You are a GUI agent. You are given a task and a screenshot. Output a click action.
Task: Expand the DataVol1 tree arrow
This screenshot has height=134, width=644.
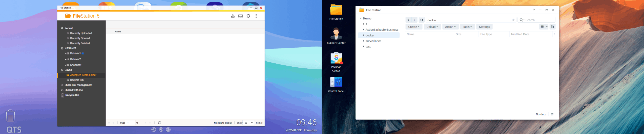point(65,54)
